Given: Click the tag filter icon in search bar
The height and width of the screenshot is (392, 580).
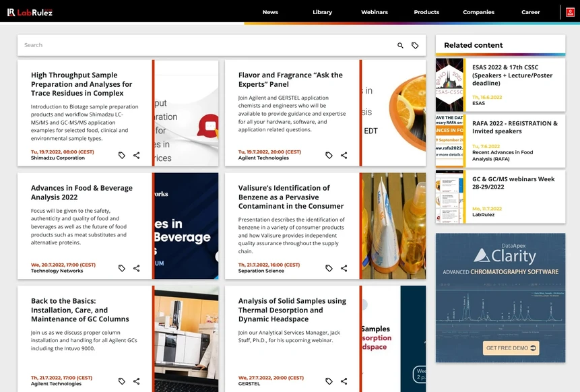Looking at the screenshot, I should click(x=415, y=45).
